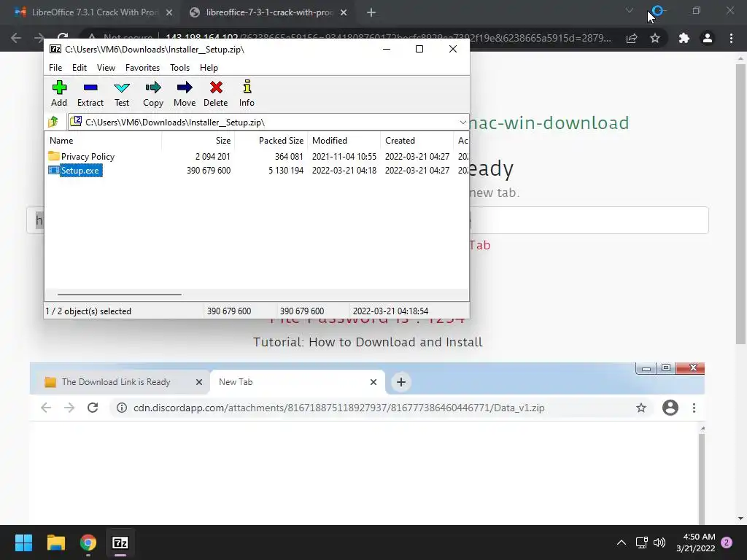Open the notification badge showing 2

(727, 542)
